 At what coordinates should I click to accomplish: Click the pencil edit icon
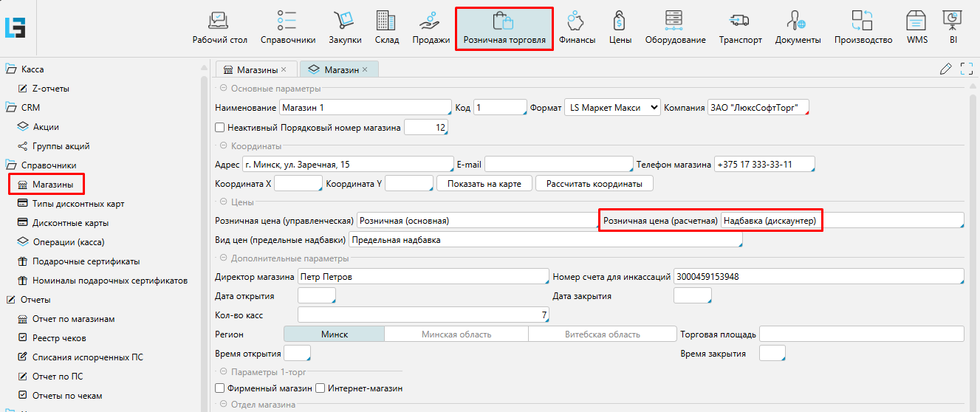(x=945, y=69)
